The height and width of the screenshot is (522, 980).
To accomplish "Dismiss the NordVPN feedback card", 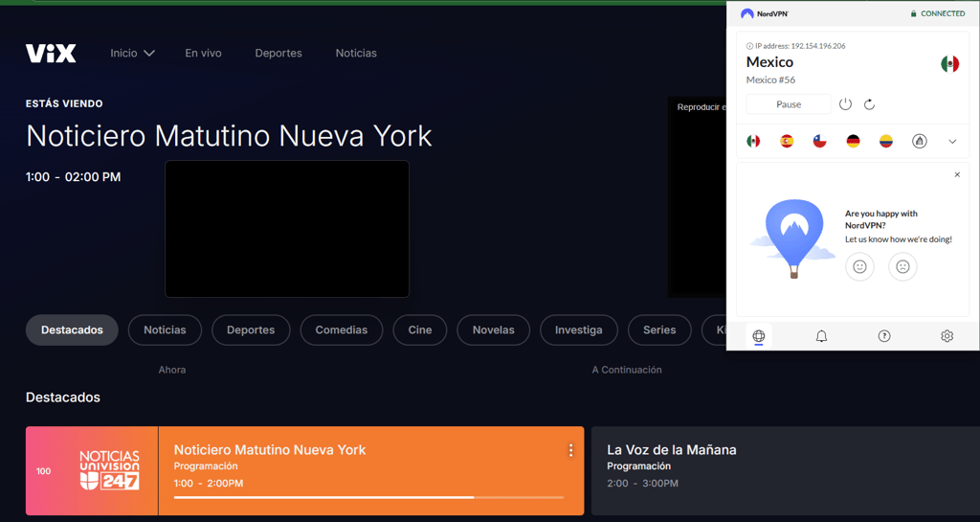I will coord(957,175).
